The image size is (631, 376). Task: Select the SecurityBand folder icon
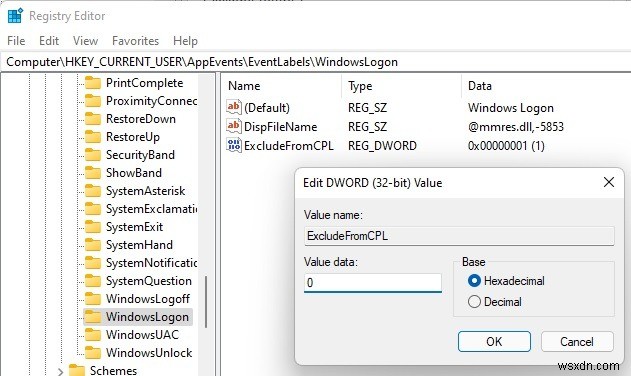click(93, 155)
